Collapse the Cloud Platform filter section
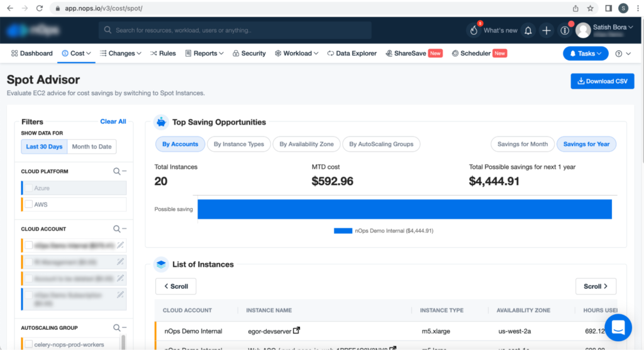The height and width of the screenshot is (350, 644). (x=125, y=171)
